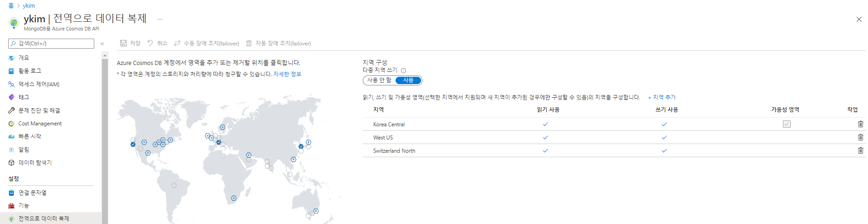
Task: Delete the West US region
Action: pos(861,137)
